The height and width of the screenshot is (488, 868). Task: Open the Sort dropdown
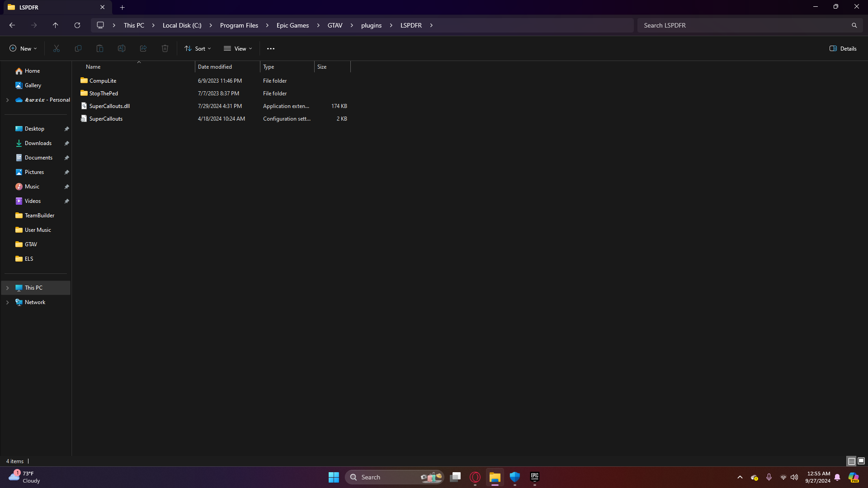coord(198,48)
